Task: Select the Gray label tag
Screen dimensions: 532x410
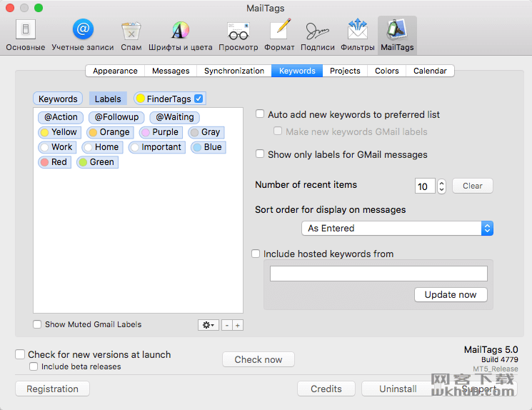Action: pos(206,132)
